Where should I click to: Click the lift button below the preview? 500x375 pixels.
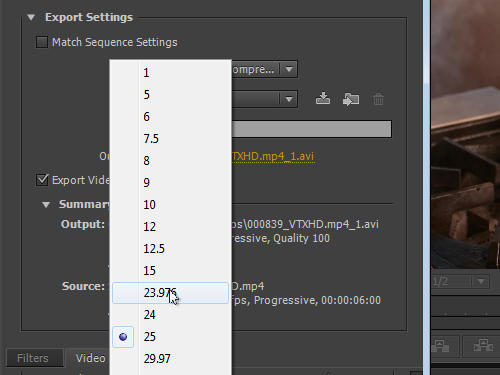[440, 346]
